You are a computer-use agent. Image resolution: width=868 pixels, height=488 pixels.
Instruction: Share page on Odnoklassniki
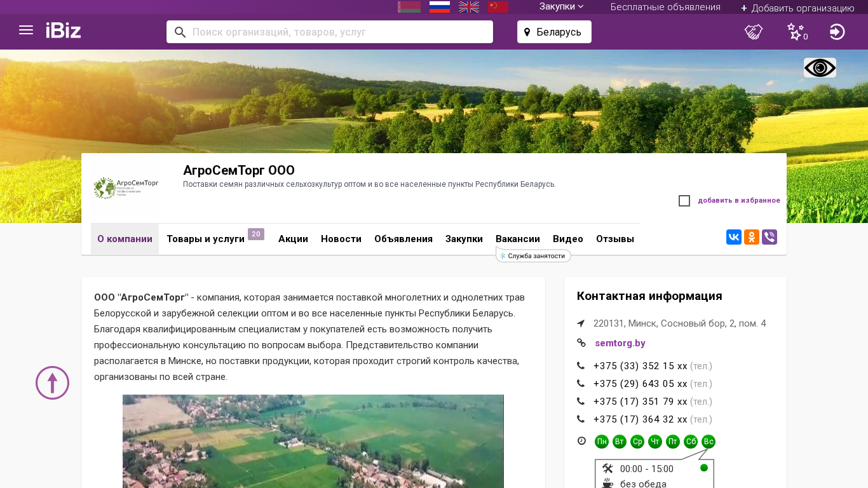click(752, 237)
